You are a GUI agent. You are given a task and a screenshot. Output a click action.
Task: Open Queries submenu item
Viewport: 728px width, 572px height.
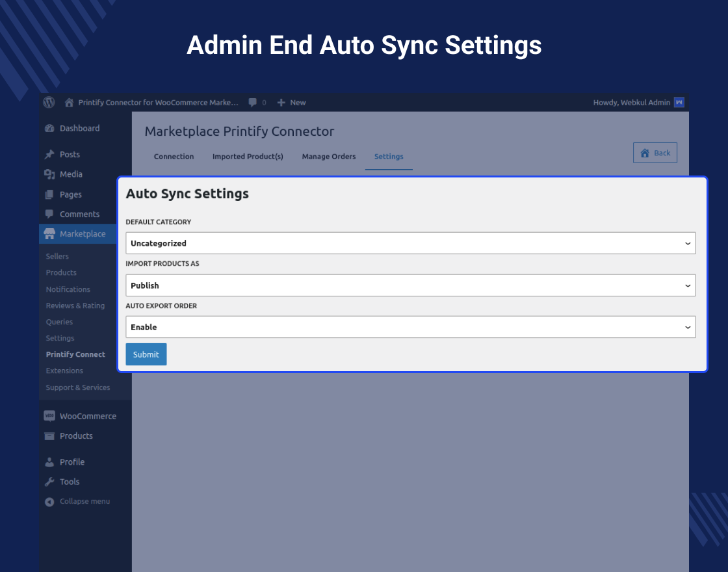tap(59, 322)
